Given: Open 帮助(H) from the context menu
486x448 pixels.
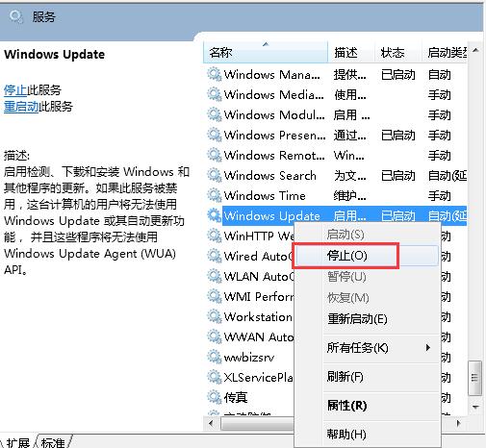Looking at the screenshot, I should pyautogui.click(x=367, y=435).
